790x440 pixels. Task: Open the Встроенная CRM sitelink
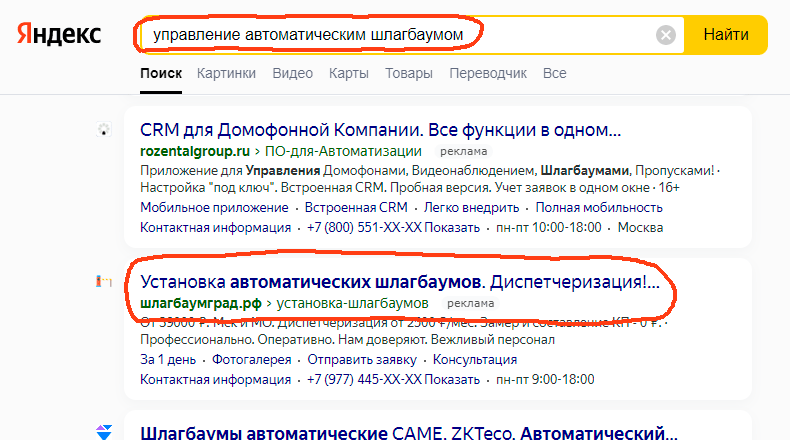point(356,208)
